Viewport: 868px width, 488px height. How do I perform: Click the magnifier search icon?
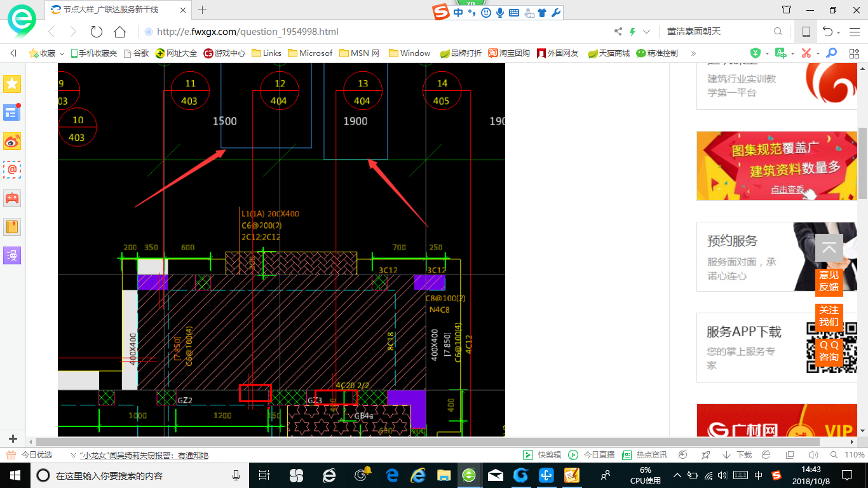(778, 32)
